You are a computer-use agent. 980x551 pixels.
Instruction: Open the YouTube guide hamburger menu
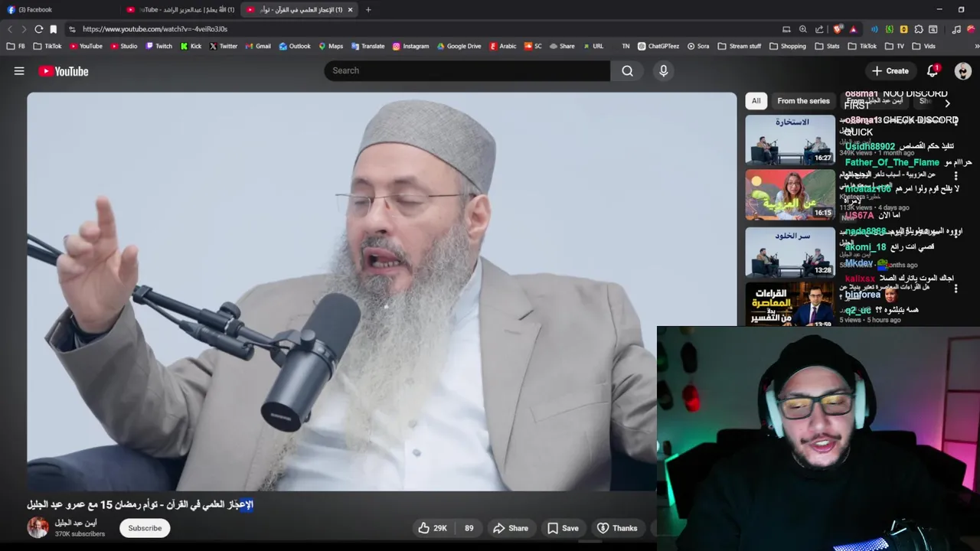point(19,71)
